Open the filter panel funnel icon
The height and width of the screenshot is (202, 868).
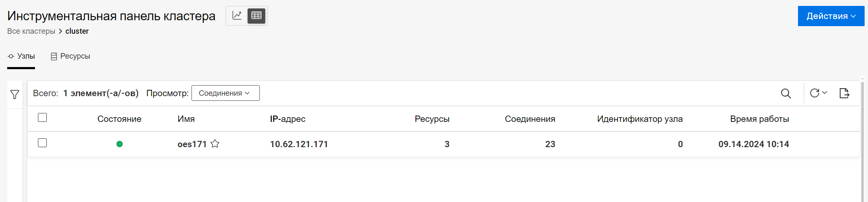(x=15, y=94)
